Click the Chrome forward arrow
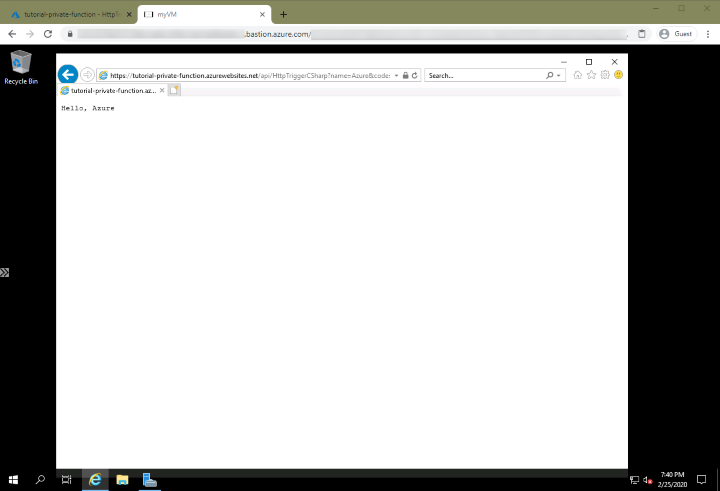This screenshot has width=720, height=491. click(x=30, y=34)
